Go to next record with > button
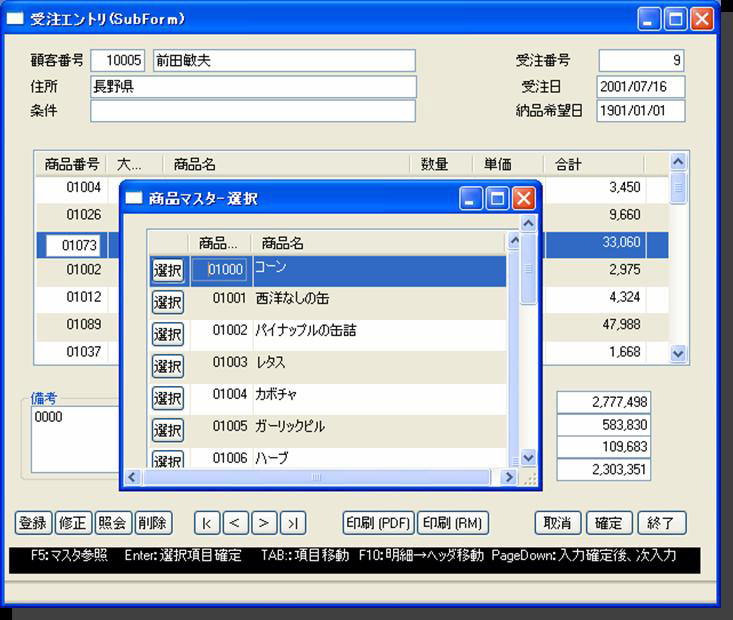 (264, 523)
